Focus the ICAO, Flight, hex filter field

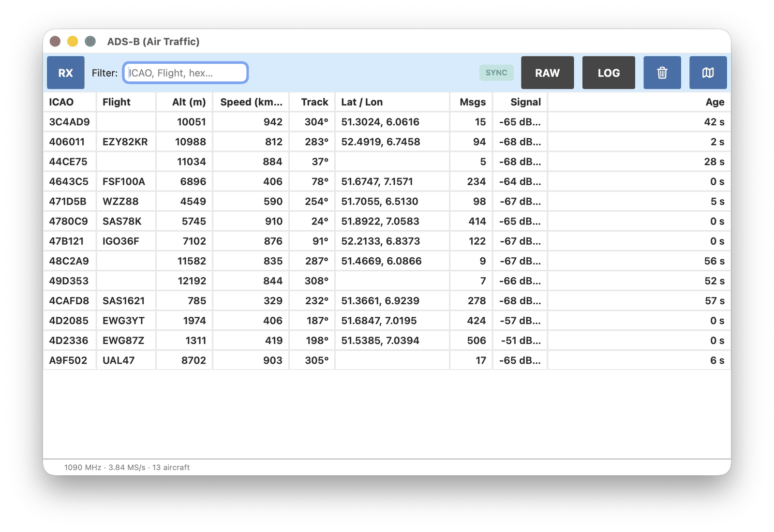pos(186,73)
